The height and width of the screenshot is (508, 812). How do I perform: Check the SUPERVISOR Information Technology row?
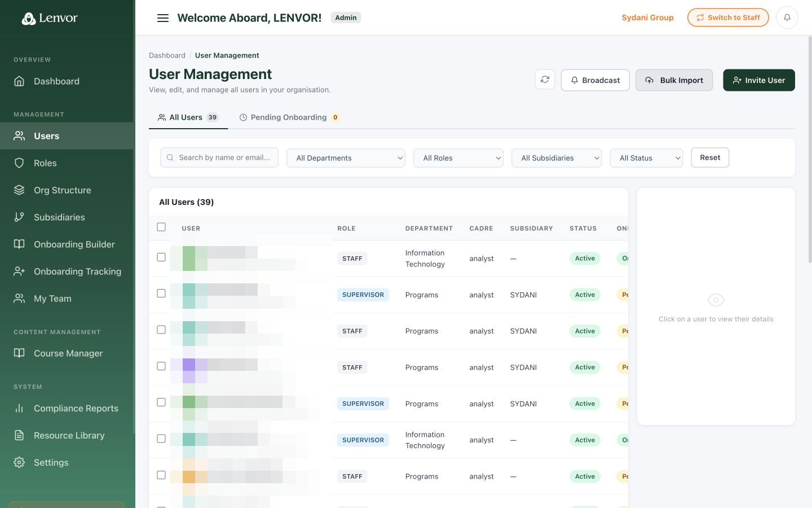tap(161, 439)
